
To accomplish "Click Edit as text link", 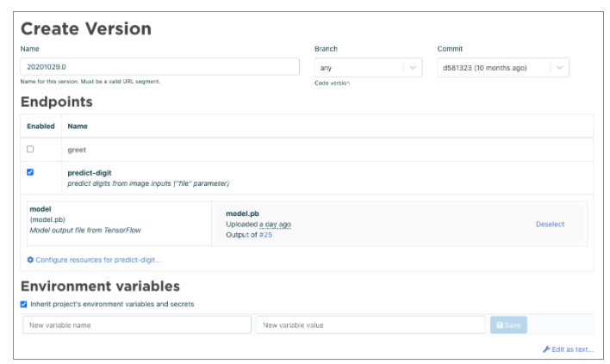I will coord(573,349).
